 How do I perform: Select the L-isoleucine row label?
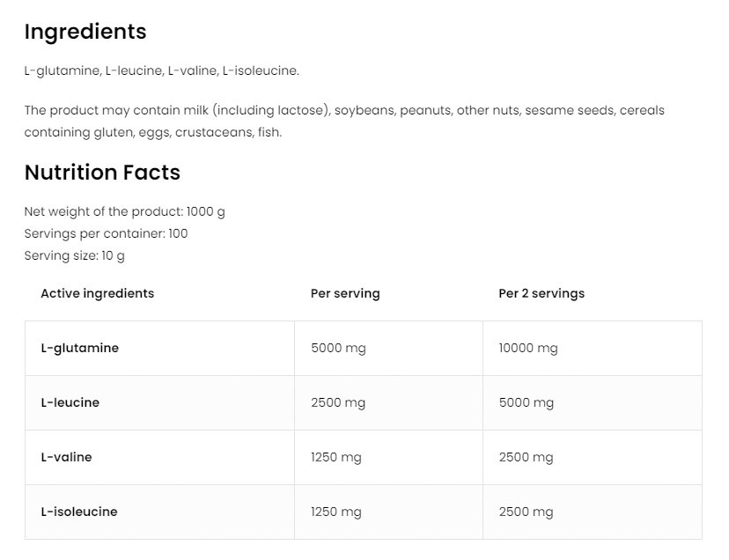pyautogui.click(x=78, y=512)
